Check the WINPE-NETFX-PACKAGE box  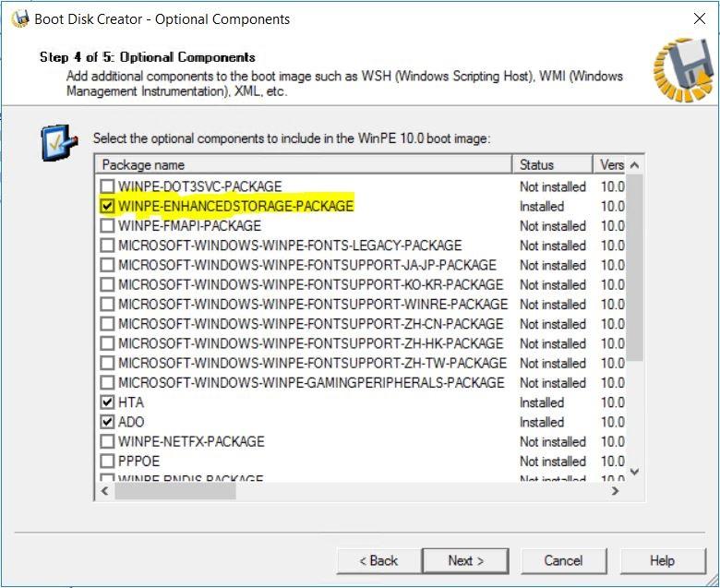pyautogui.click(x=108, y=441)
